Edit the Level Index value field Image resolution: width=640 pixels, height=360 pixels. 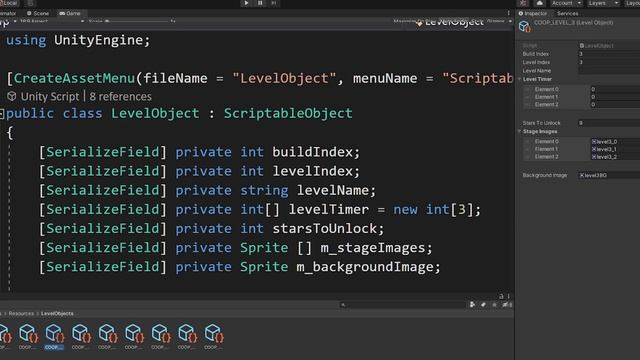pos(610,62)
